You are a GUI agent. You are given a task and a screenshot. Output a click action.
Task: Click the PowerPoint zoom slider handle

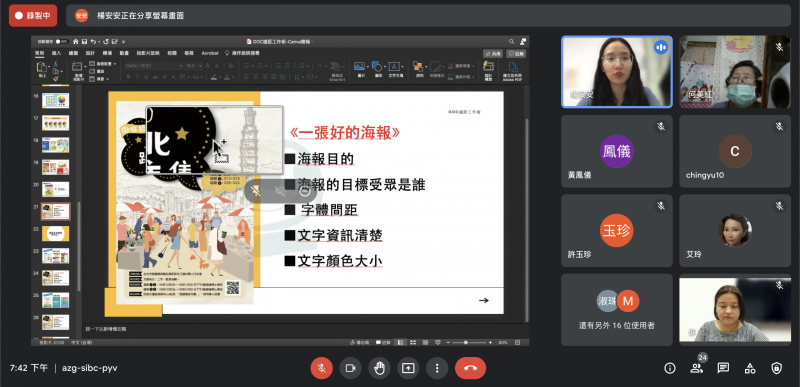pyautogui.click(x=466, y=343)
